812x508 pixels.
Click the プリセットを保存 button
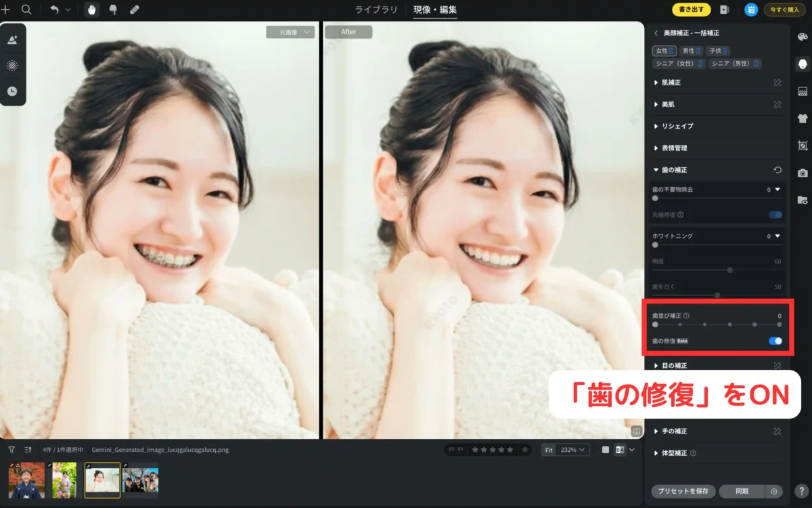pyautogui.click(x=683, y=492)
